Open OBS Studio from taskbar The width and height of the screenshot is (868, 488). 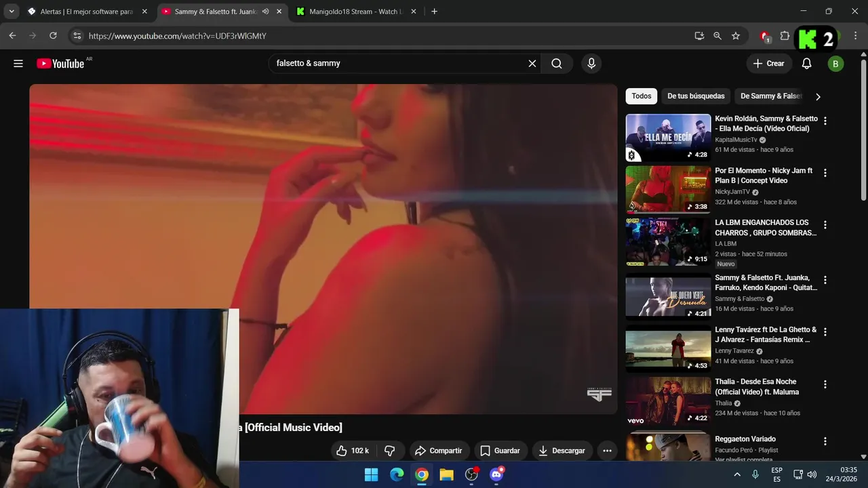(472, 474)
